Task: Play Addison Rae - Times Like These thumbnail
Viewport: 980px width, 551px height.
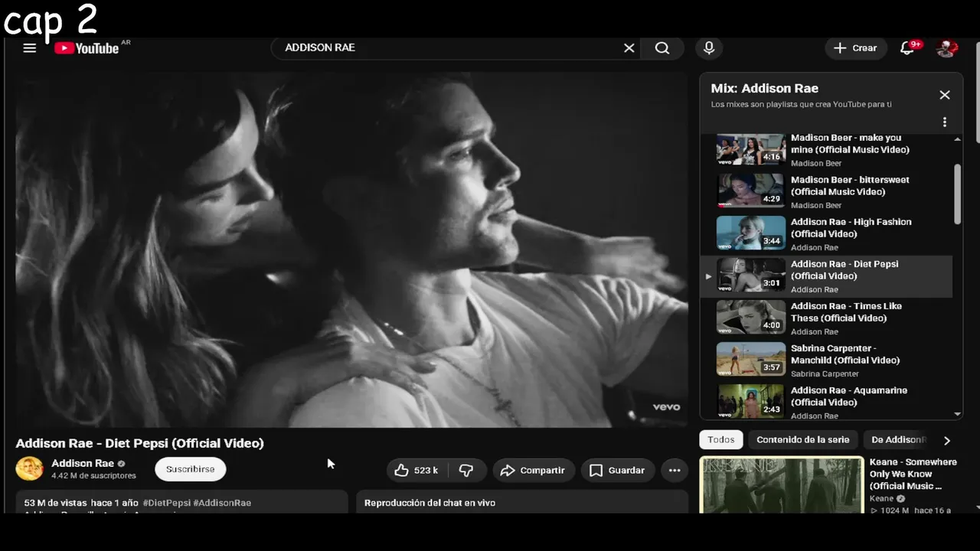Action: pos(751,318)
